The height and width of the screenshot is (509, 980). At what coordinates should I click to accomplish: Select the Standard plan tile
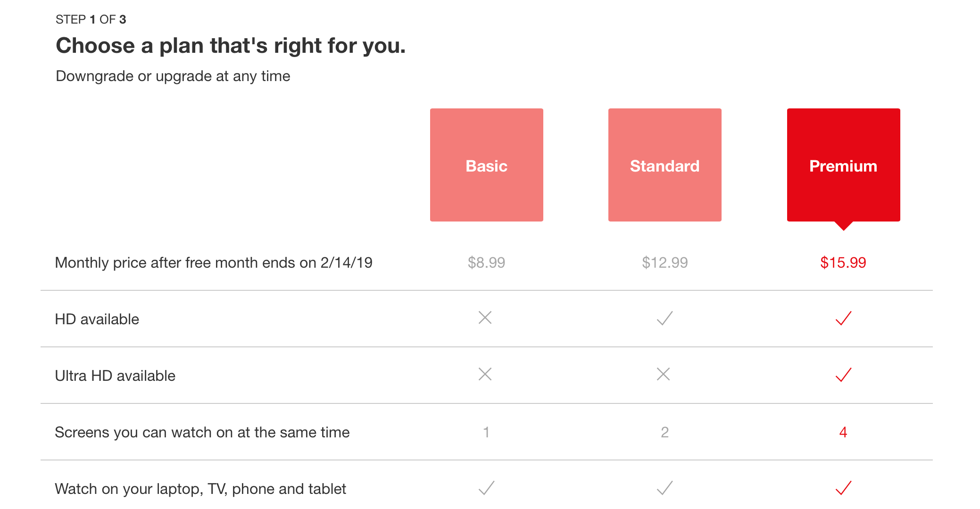pyautogui.click(x=664, y=165)
